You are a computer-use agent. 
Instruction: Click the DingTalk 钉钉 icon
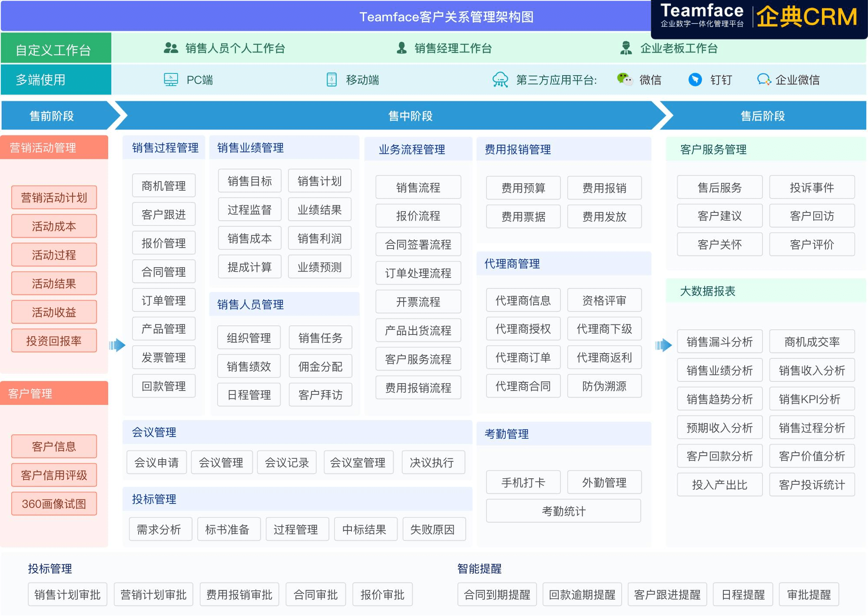695,79
